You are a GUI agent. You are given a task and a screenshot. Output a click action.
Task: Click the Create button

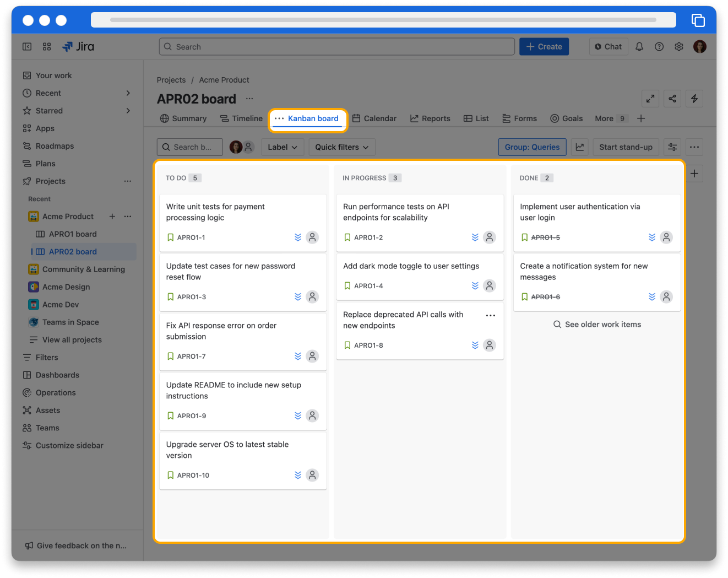point(544,47)
